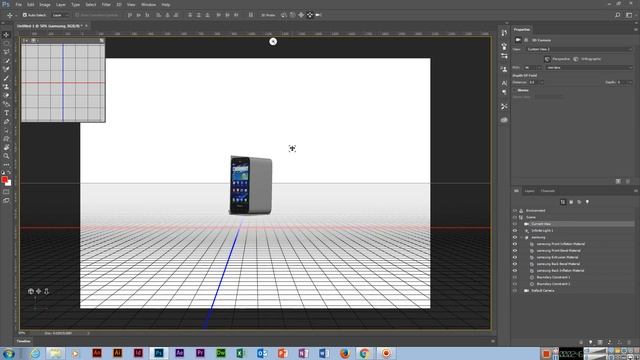Open the Depth value dropdown
Image resolution: width=640 pixels, height=360 pixels.
630,82
